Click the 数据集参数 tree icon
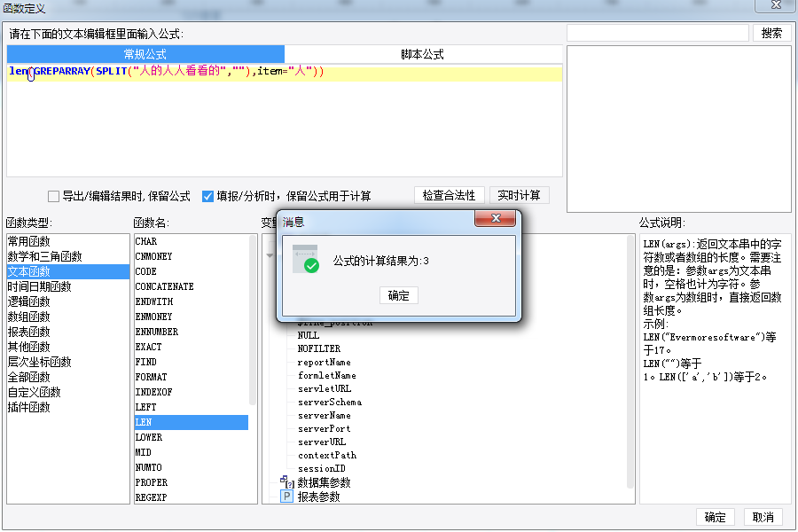The image size is (798, 532). coord(287,481)
